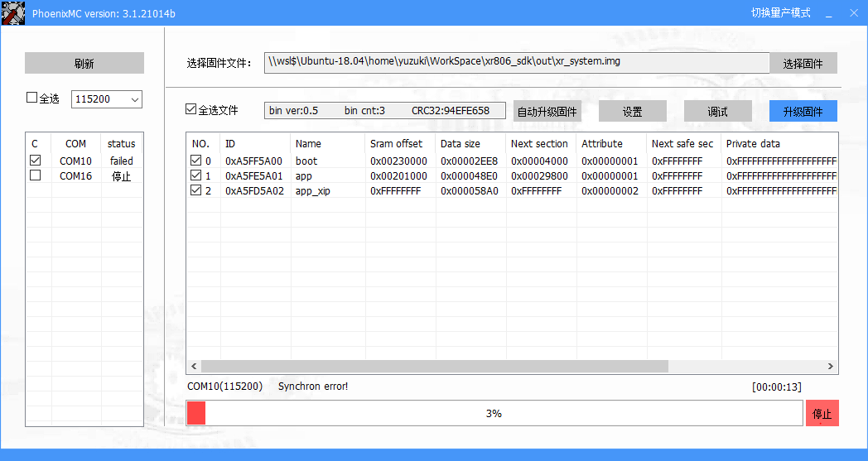Click the Sram offset value 0x00230000
868x461 pixels.
(x=398, y=161)
